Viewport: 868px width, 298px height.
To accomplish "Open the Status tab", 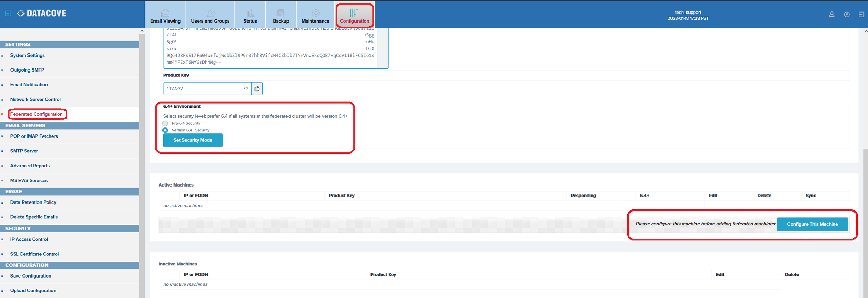I will 250,16.
